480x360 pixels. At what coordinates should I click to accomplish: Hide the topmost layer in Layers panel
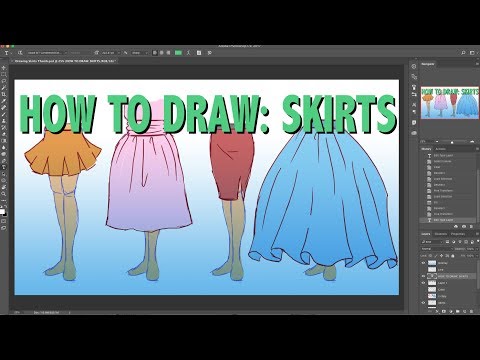(x=423, y=263)
